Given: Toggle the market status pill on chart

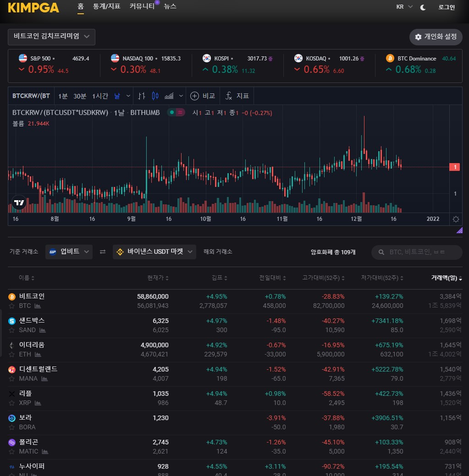Looking at the screenshot, I should 176,113.
